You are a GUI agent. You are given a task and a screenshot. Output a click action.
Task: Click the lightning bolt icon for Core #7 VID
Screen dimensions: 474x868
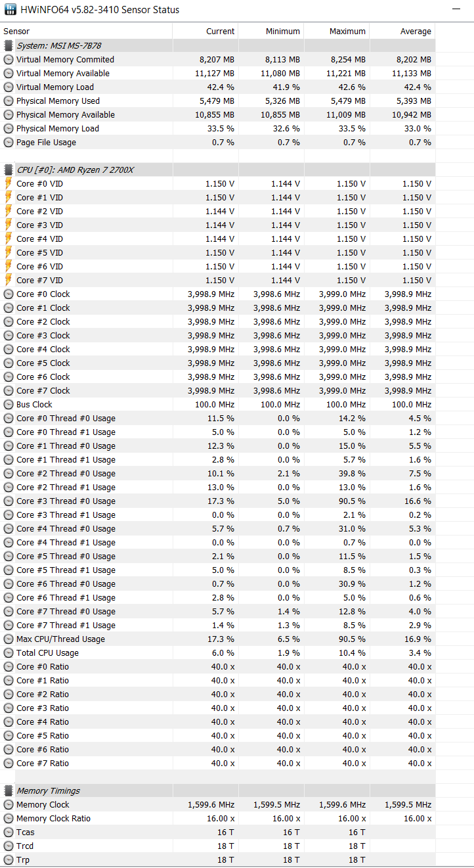tap(9, 280)
